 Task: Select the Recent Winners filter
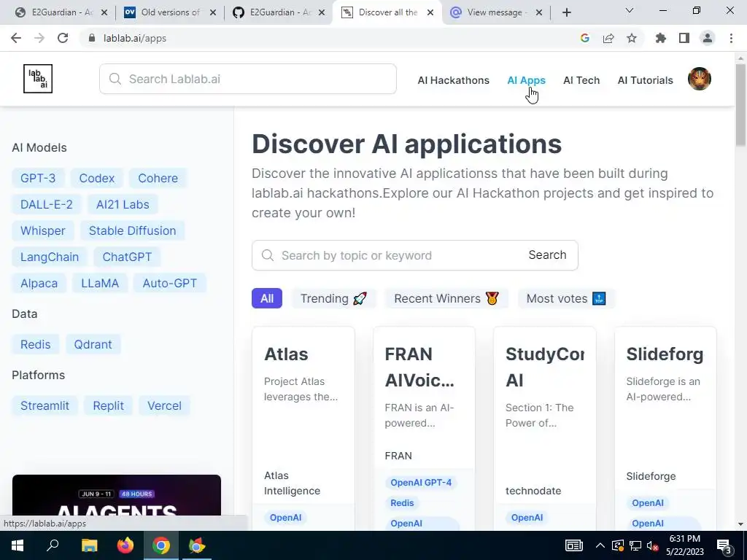(x=446, y=298)
